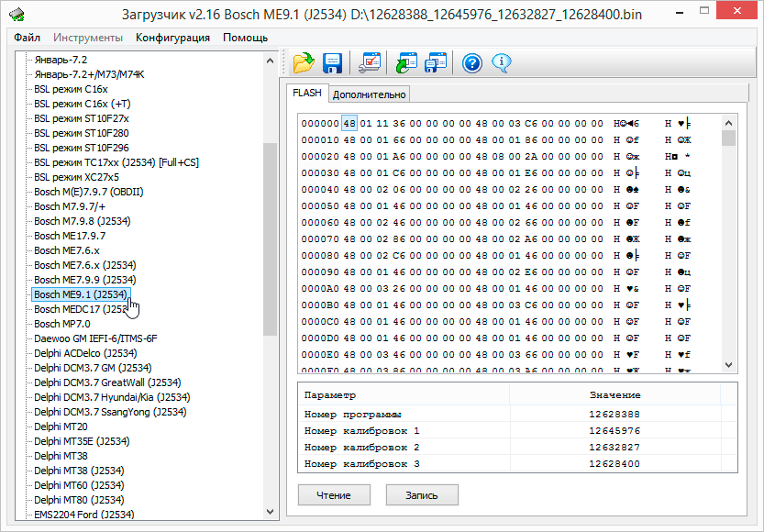This screenshot has width=764, height=532.
Task: Open the Конфигурация menu
Action: pos(172,38)
